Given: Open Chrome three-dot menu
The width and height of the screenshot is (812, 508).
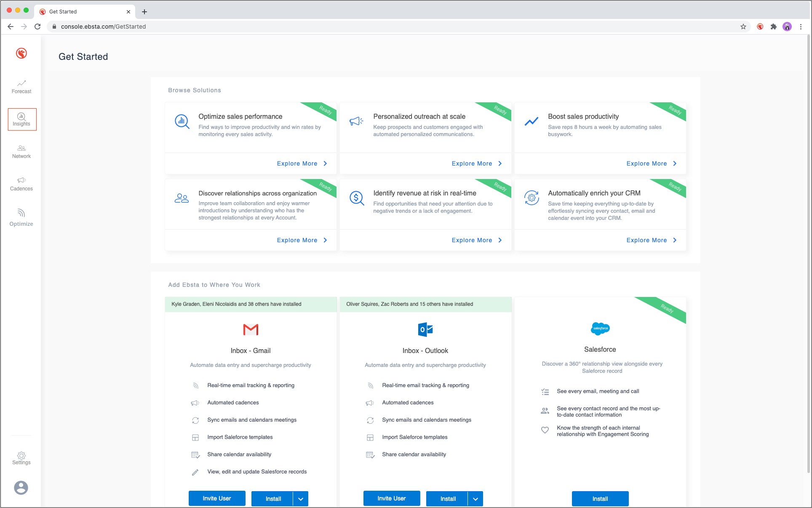Looking at the screenshot, I should [801, 27].
